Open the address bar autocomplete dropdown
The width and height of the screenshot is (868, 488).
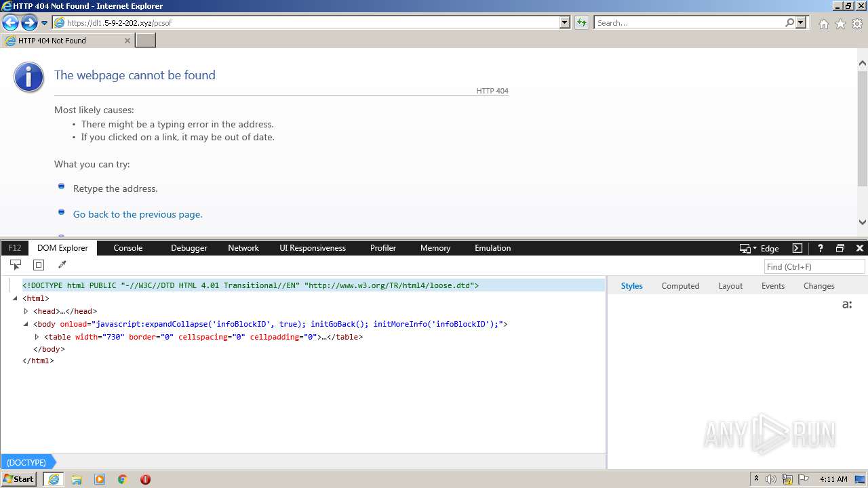565,22
